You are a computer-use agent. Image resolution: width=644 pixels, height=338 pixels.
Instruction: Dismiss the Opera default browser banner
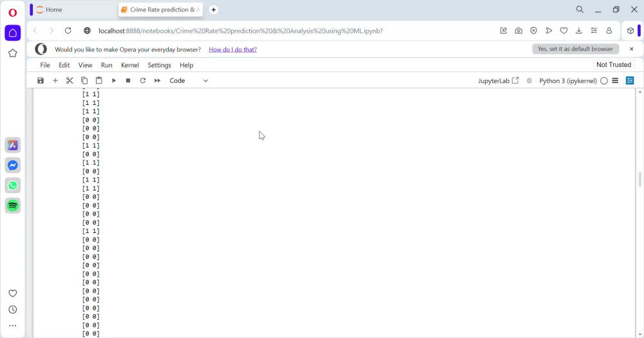[631, 49]
